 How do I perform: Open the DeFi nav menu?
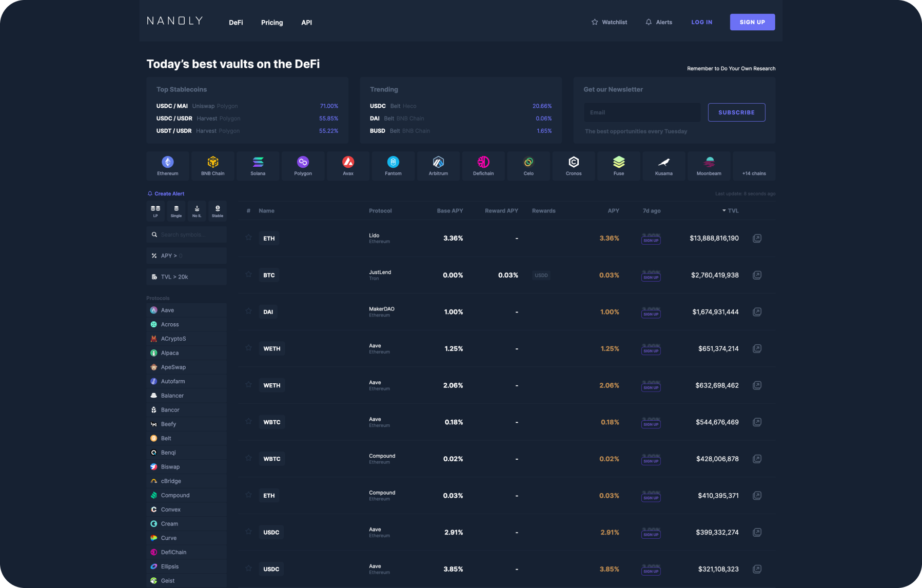[x=236, y=23]
